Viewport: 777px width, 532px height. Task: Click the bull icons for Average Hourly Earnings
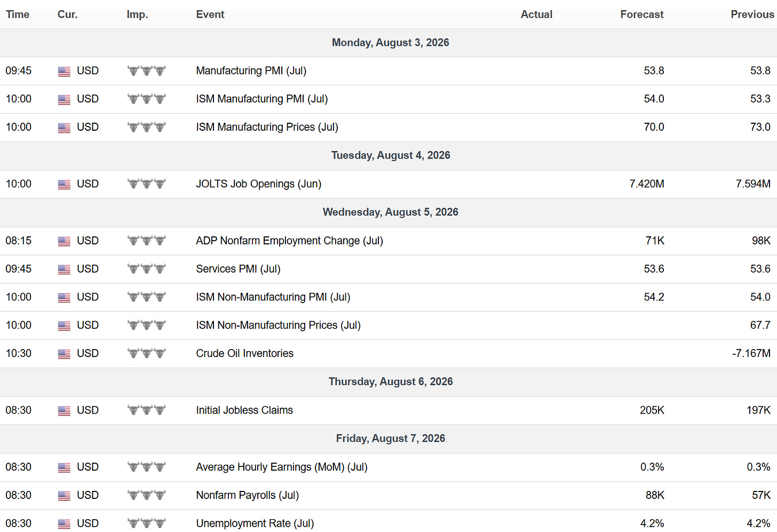pyautogui.click(x=146, y=467)
